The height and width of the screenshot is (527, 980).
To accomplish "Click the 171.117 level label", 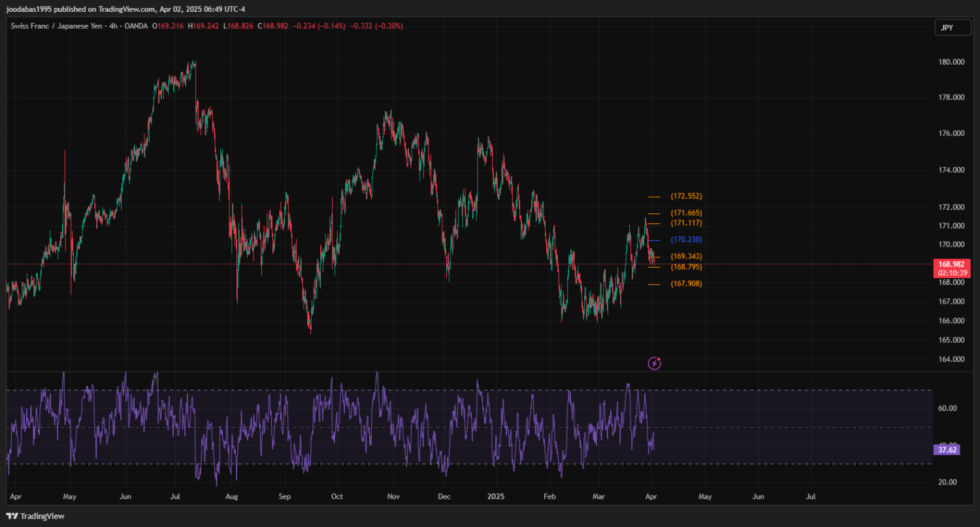I will coord(686,223).
